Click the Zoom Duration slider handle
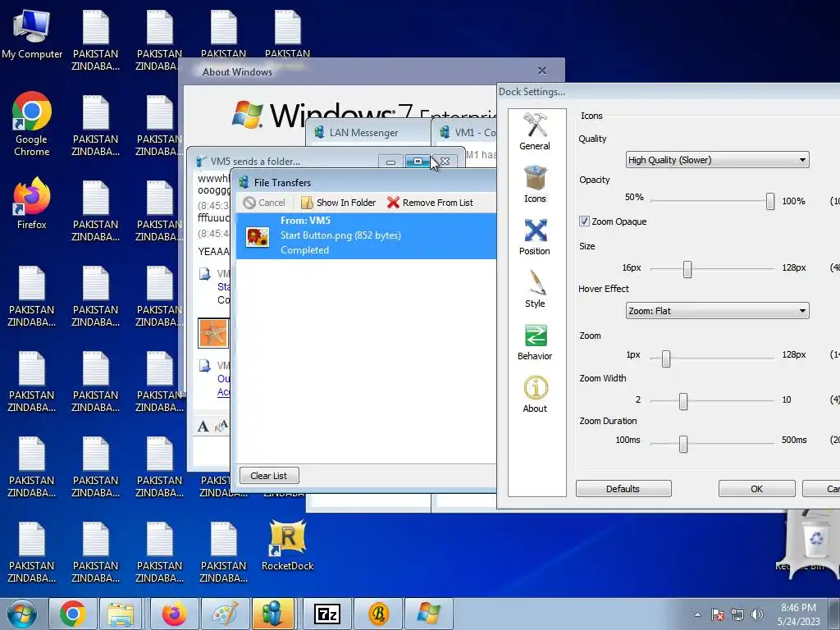Screen dimensions: 840x630 (x=683, y=444)
